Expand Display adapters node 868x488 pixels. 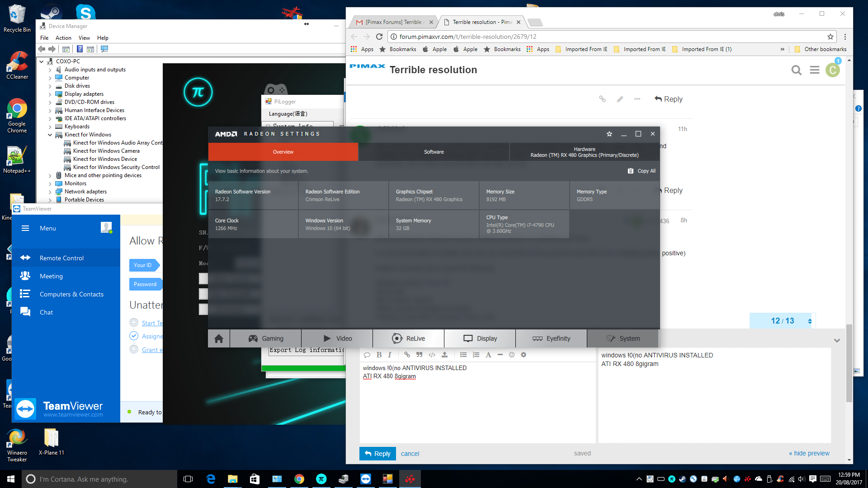click(x=50, y=94)
